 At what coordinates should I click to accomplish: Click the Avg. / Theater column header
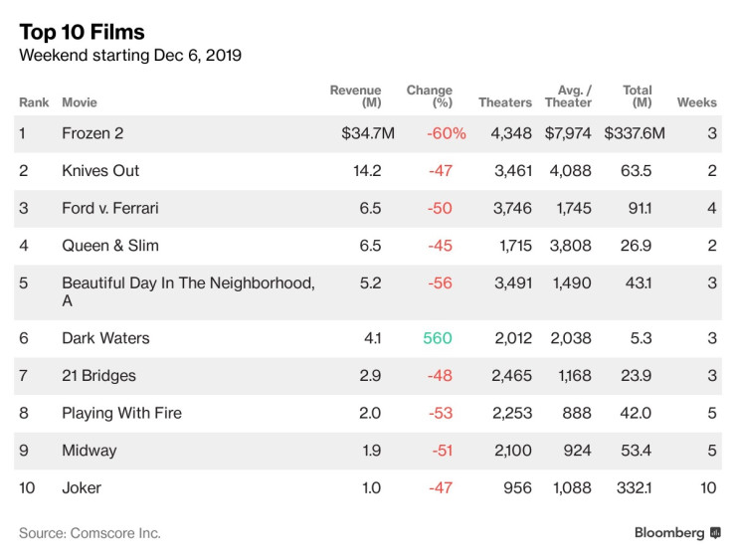point(568,96)
